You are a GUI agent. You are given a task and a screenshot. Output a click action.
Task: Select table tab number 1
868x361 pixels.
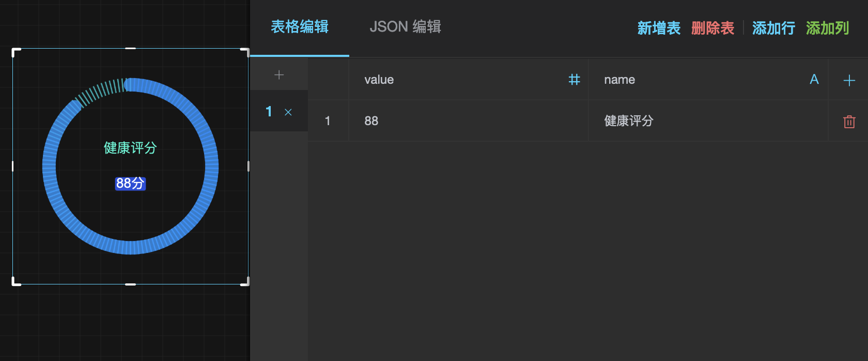click(x=269, y=112)
